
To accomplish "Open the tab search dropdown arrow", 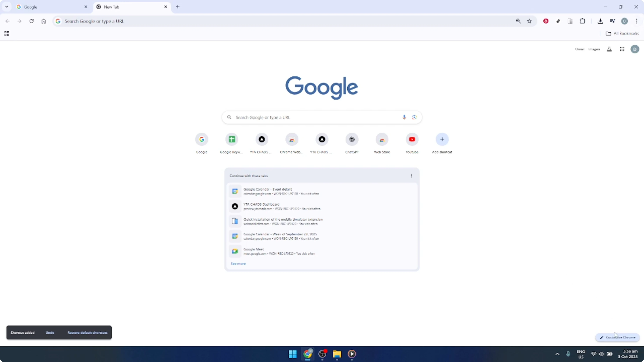I will click(x=7, y=7).
